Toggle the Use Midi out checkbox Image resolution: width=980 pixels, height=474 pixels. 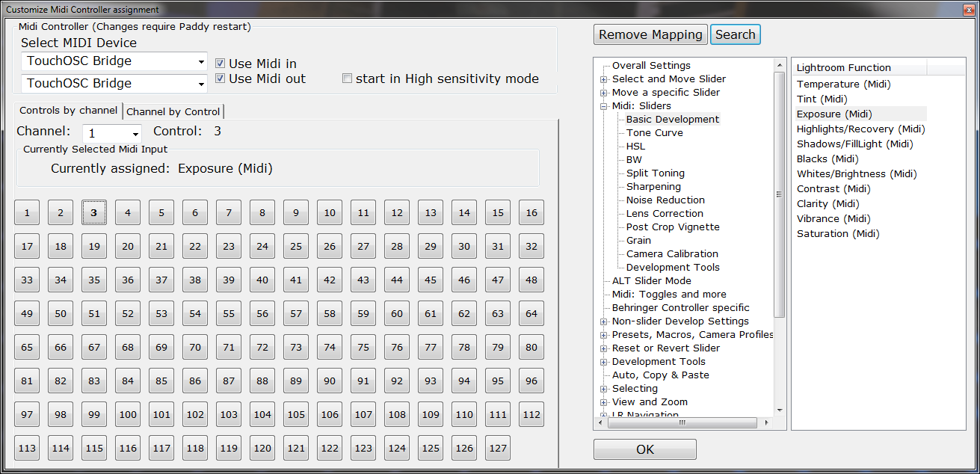(221, 79)
